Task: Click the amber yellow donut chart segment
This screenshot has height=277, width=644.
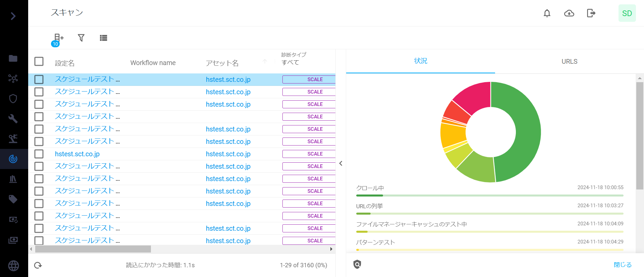Action: pyautogui.click(x=453, y=135)
